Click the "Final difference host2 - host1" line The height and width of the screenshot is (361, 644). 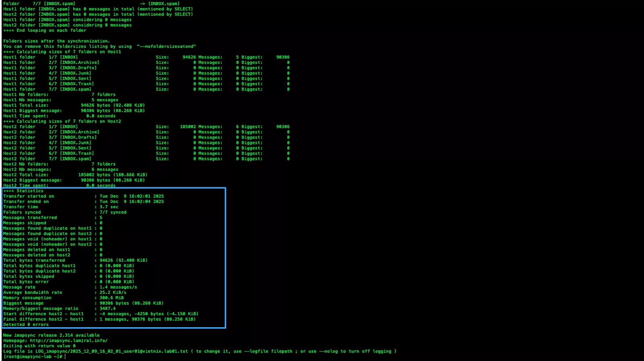[x=43, y=319]
